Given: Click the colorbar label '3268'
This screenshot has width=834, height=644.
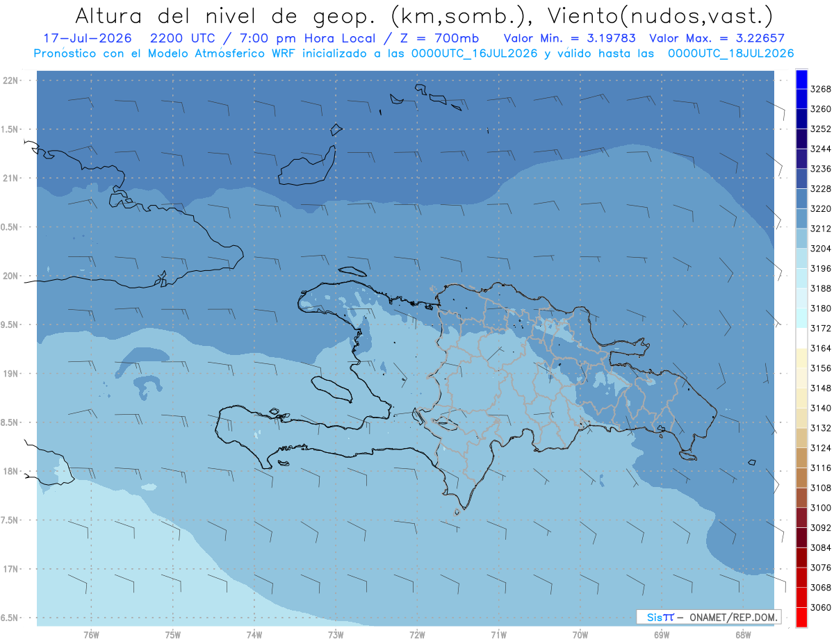Looking at the screenshot, I should pyautogui.click(x=820, y=89).
